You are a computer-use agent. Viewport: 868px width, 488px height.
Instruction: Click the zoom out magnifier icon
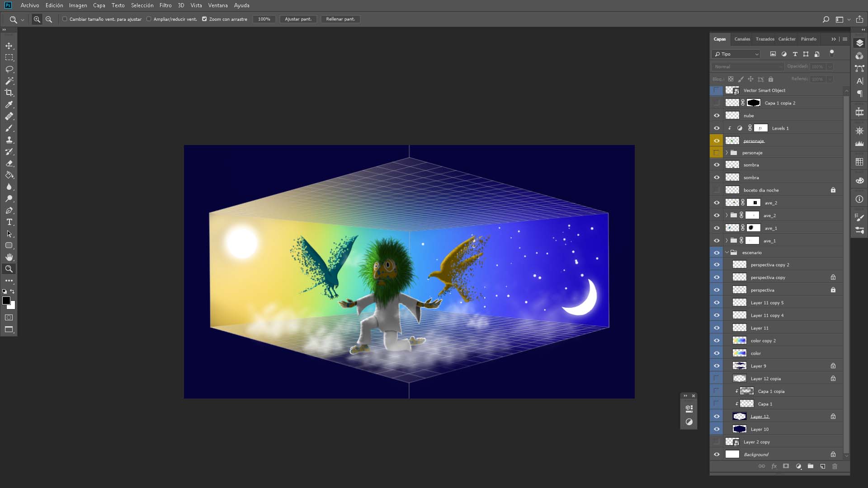tap(49, 19)
